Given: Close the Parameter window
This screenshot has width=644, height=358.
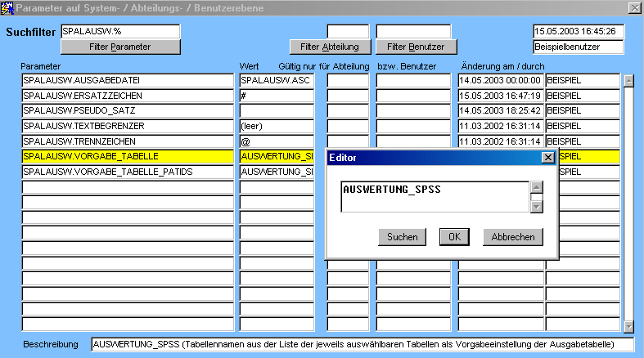Looking at the screenshot, I should tap(634, 7).
